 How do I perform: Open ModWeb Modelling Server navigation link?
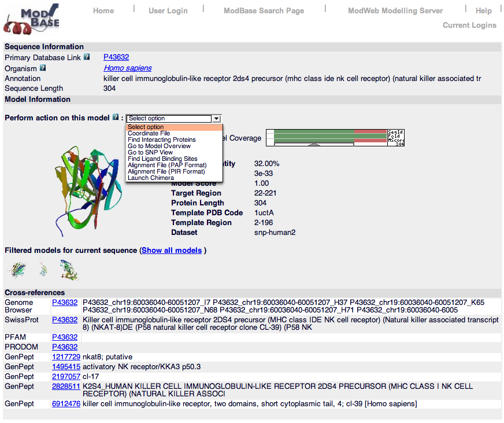[x=395, y=11]
